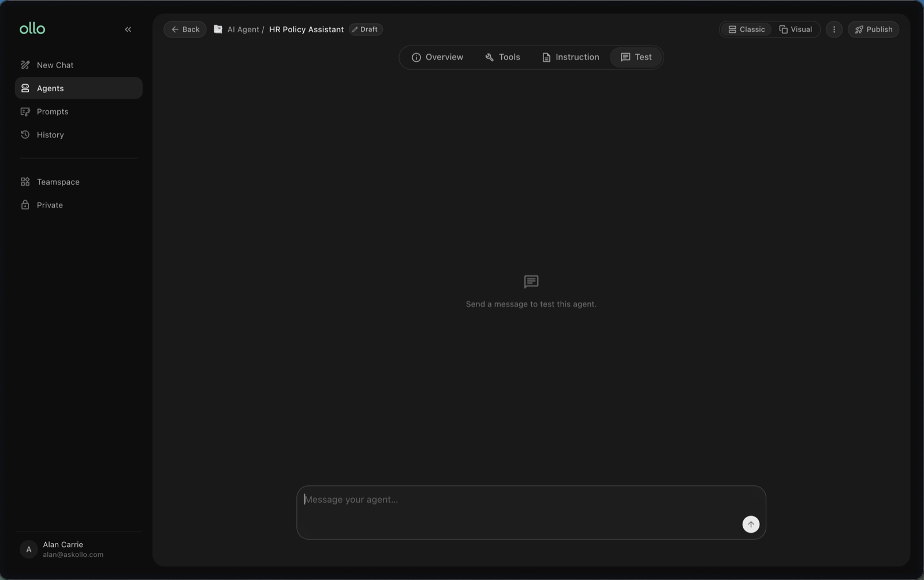
Task: Open Teamspace in the sidebar
Action: [79, 182]
